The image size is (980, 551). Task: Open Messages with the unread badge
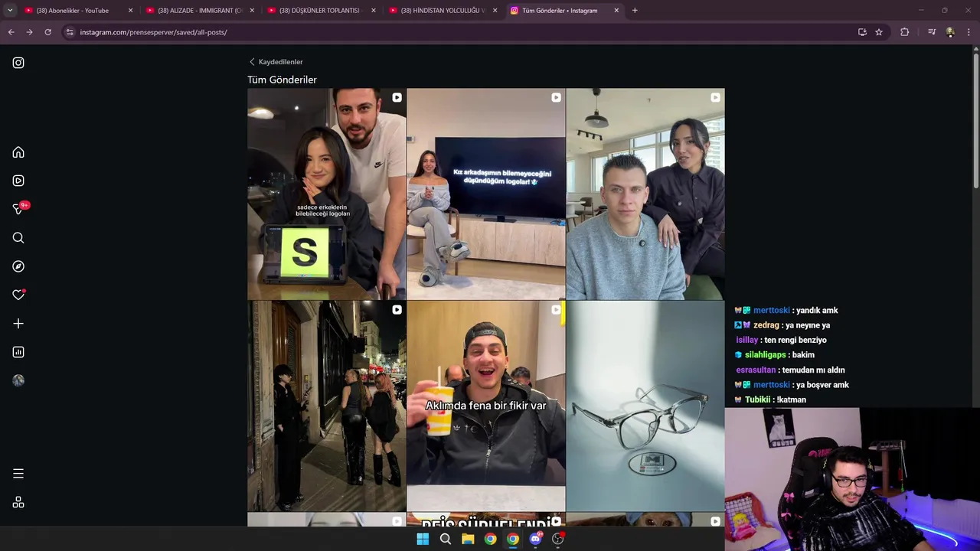click(x=19, y=209)
